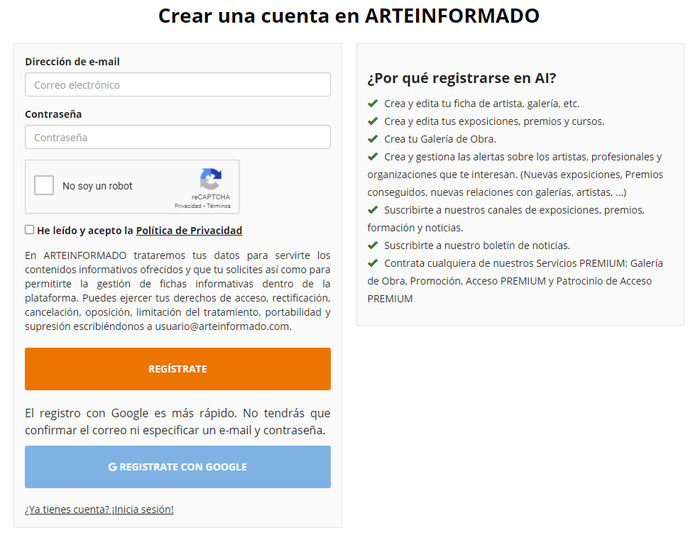
Task: Click the 'Dirección de e-mail' label
Action: 72,62
